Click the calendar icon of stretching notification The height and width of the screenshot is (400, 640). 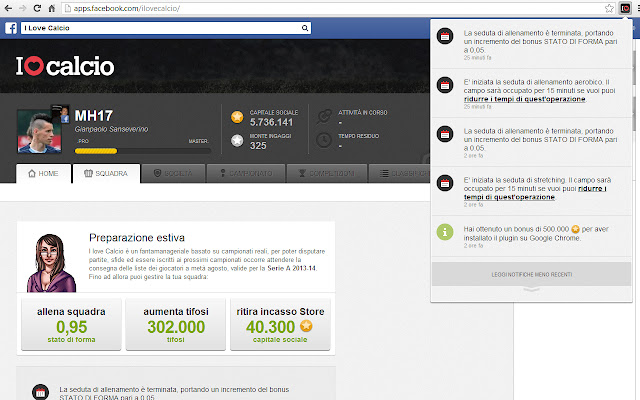(x=445, y=183)
